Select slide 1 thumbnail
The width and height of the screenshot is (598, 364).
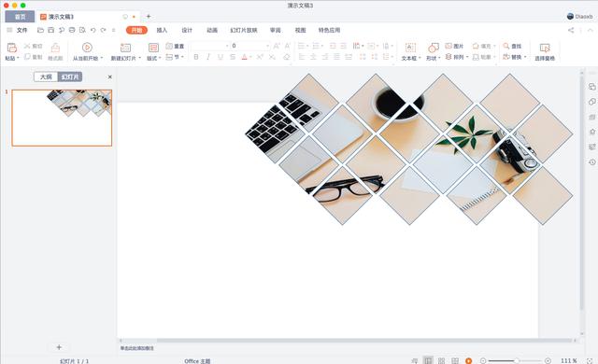point(62,118)
